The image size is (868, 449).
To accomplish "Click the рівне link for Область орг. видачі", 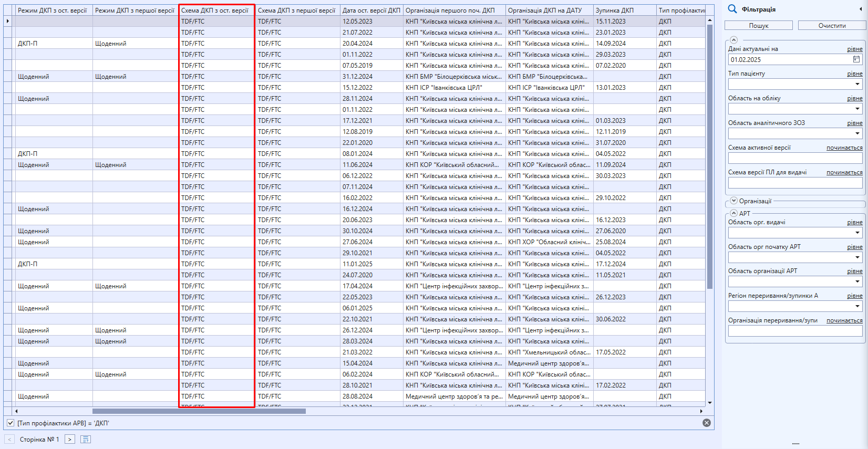I will pos(855,222).
